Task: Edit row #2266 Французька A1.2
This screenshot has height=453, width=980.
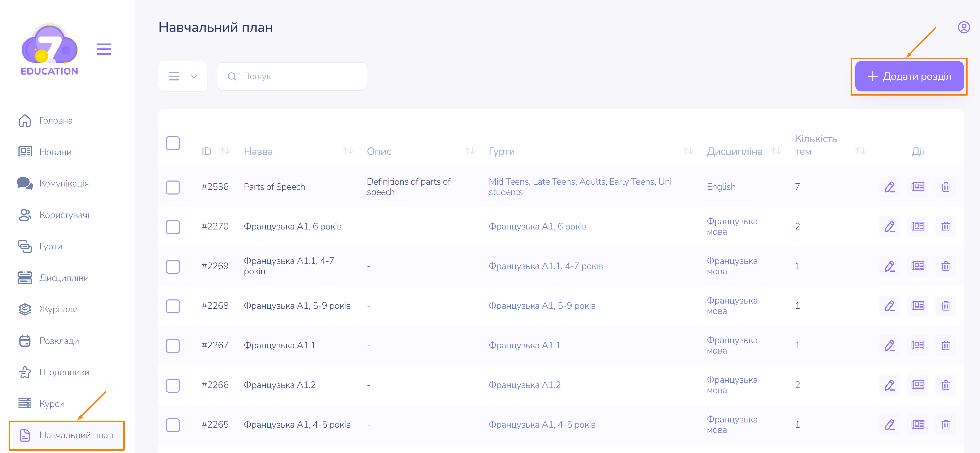Action: (x=890, y=385)
